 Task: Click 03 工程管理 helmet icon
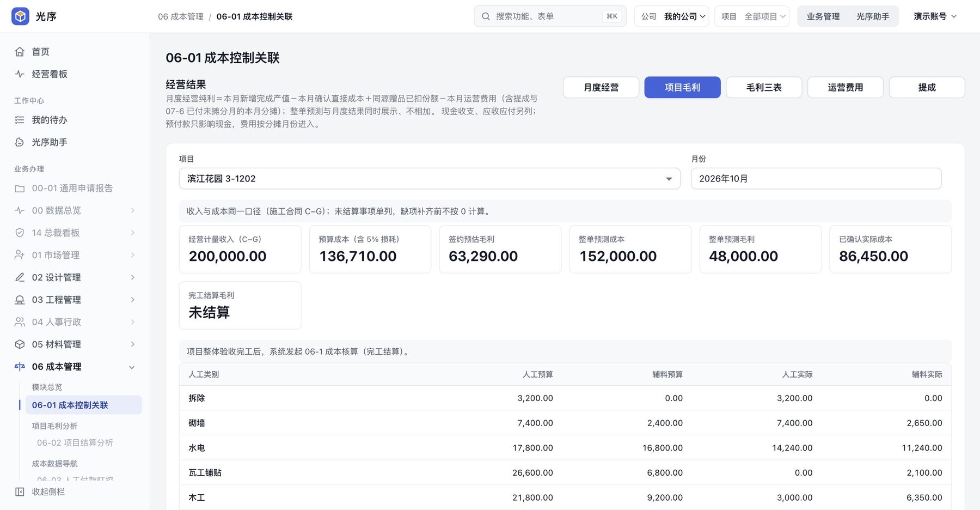20,300
